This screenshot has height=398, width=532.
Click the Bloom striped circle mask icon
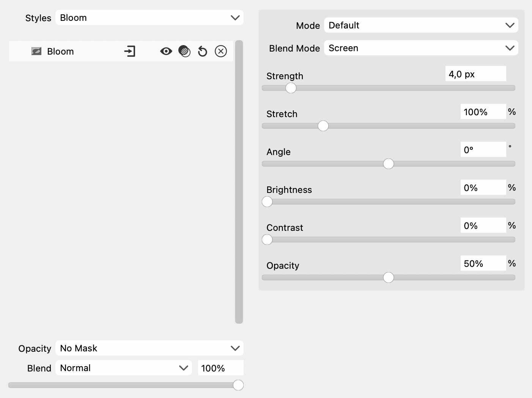tap(184, 51)
